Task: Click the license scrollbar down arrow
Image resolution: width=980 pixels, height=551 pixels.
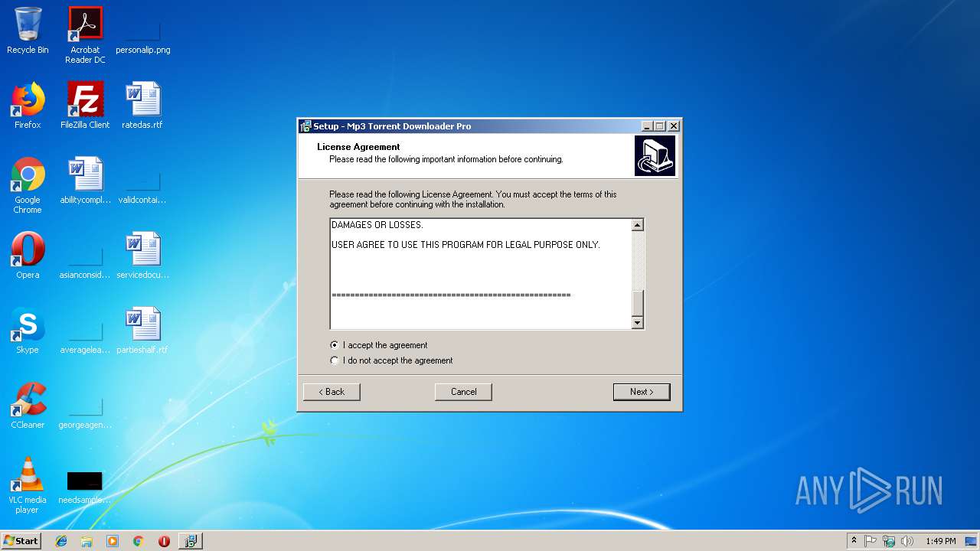Action: coord(638,323)
